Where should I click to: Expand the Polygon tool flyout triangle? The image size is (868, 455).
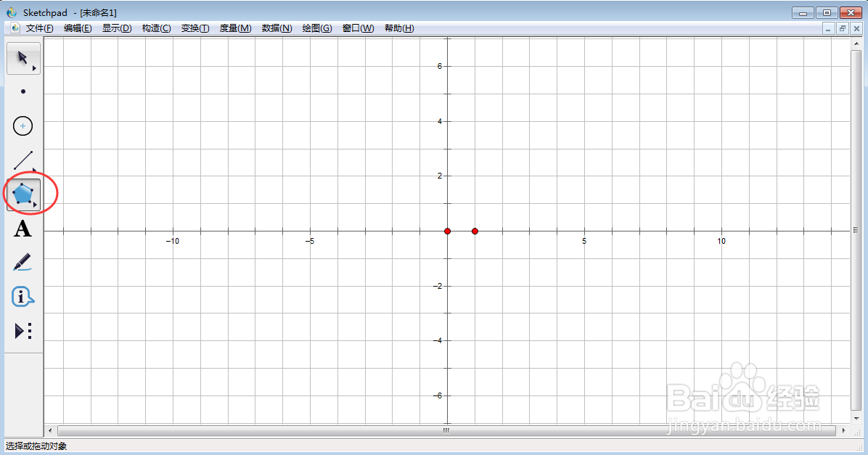pyautogui.click(x=34, y=205)
